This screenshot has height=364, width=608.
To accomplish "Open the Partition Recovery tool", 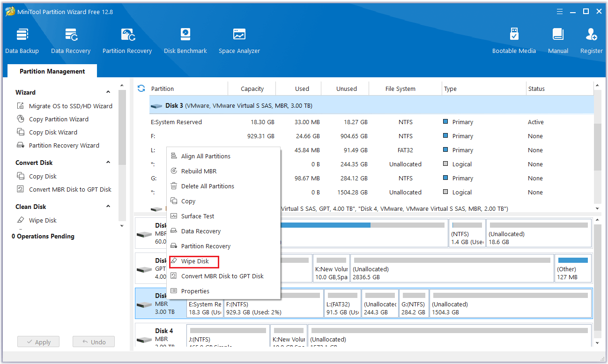I will click(x=127, y=41).
